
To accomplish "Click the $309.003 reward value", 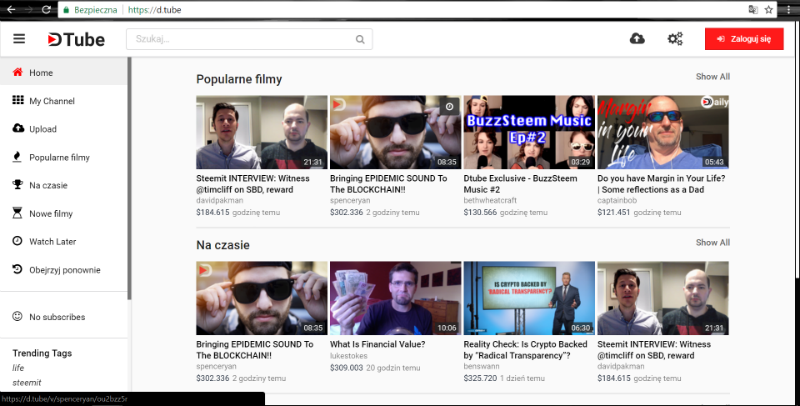I will 346,367.
